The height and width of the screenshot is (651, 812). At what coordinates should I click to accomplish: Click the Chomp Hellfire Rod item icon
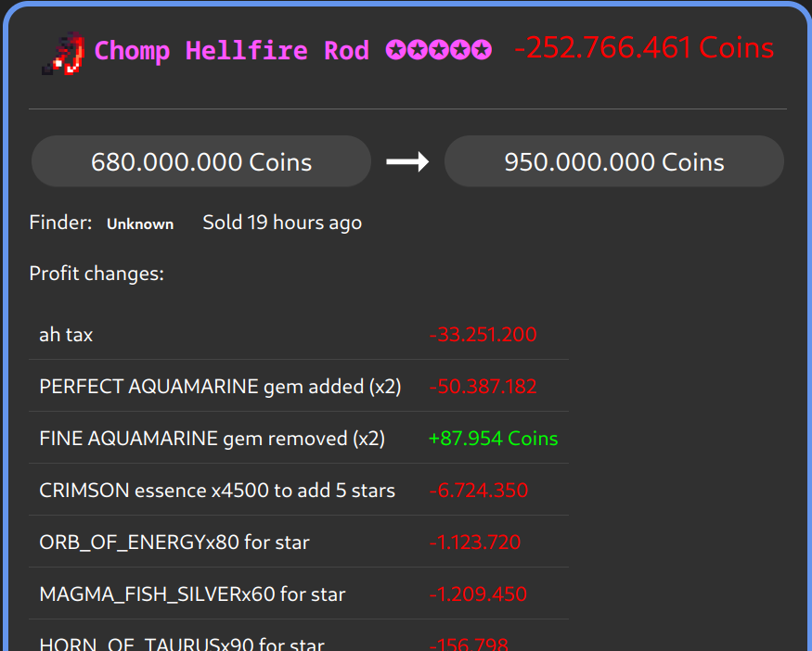click(x=63, y=52)
